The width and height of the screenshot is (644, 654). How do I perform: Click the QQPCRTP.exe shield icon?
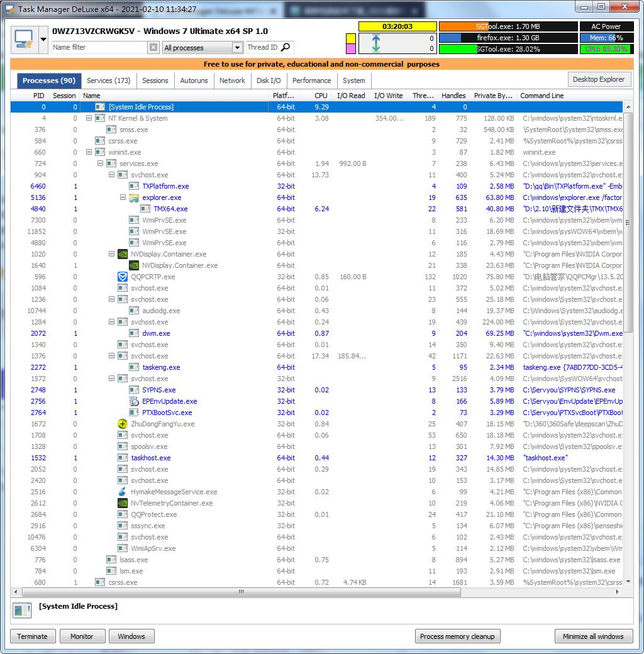[x=123, y=277]
